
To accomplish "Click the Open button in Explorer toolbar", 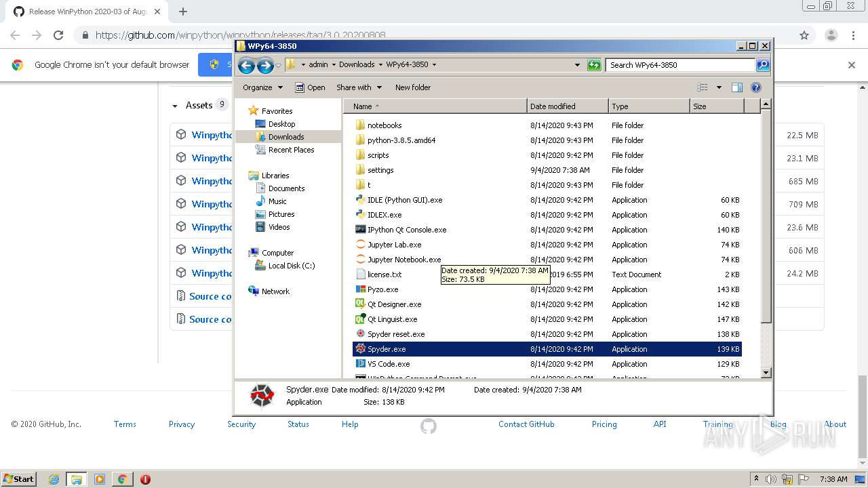I will (x=310, y=87).
